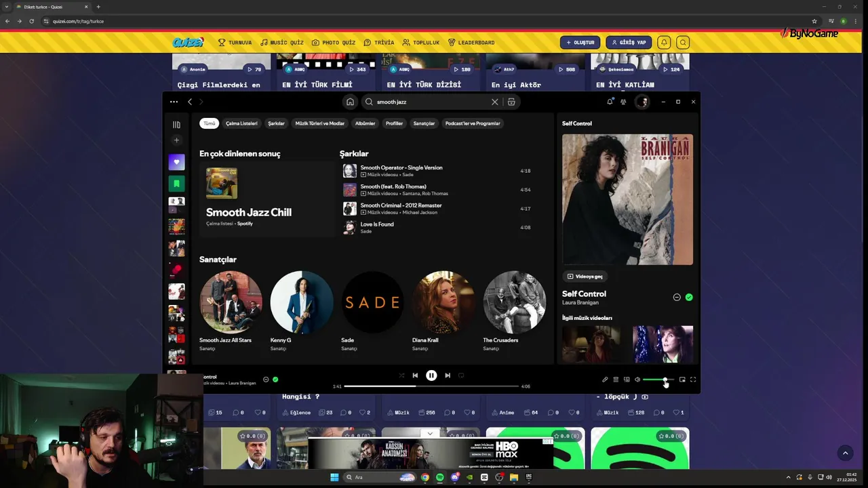Toggle saved check in Self Control panel
The height and width of the screenshot is (488, 868).
coord(689,297)
